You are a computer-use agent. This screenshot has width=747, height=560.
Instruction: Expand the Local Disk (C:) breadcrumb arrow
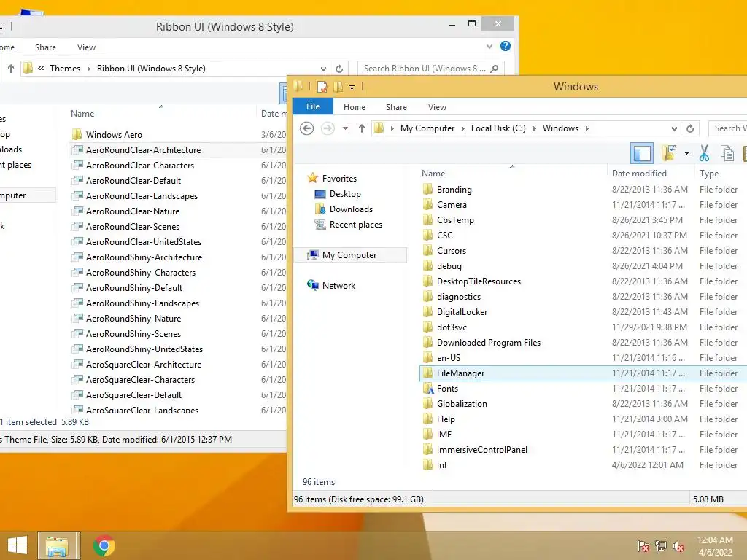[x=534, y=128]
